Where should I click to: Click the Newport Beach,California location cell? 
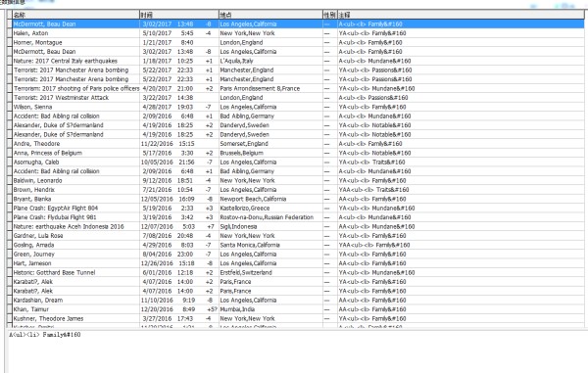253,200
